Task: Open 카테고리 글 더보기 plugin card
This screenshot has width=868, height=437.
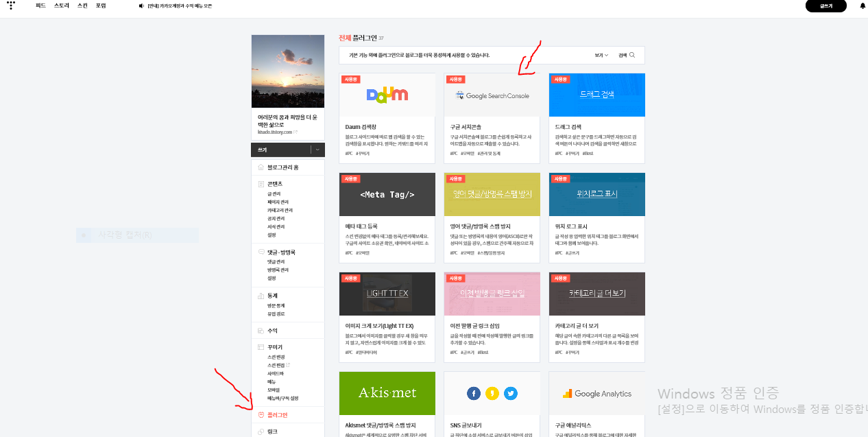Action: 597,317
